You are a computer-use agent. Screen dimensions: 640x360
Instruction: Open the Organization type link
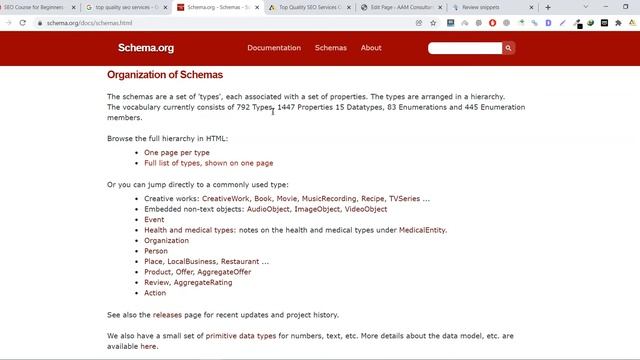coord(167,240)
